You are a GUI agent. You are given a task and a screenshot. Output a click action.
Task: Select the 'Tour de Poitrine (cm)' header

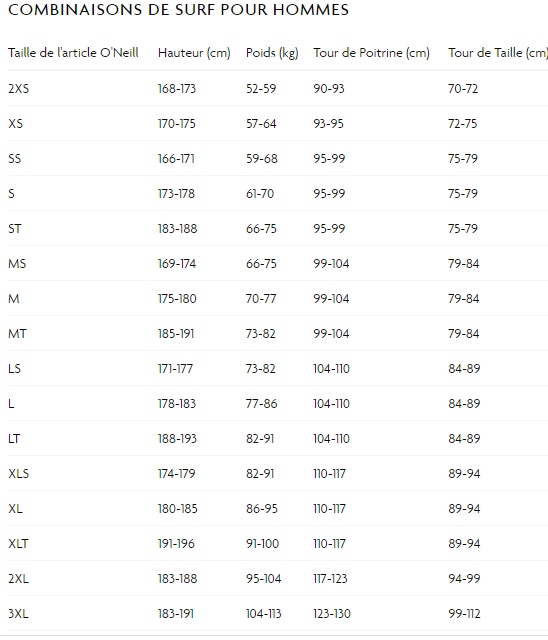[371, 53]
